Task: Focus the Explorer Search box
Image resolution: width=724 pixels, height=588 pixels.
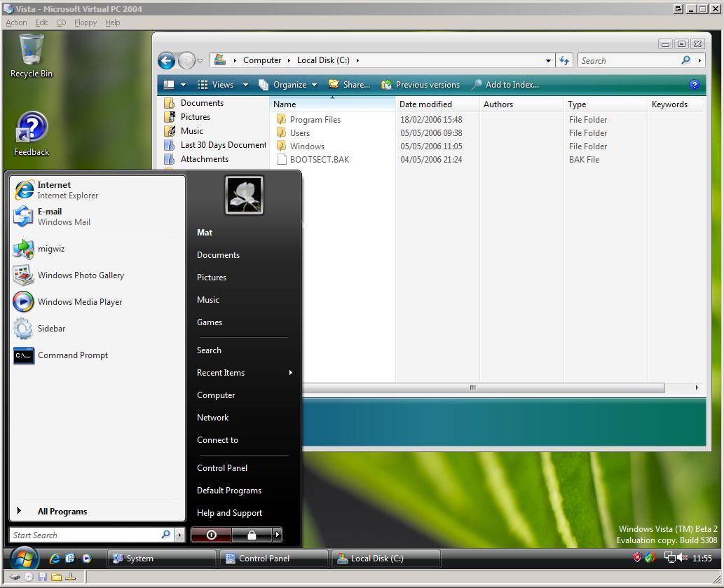Action: (630, 60)
